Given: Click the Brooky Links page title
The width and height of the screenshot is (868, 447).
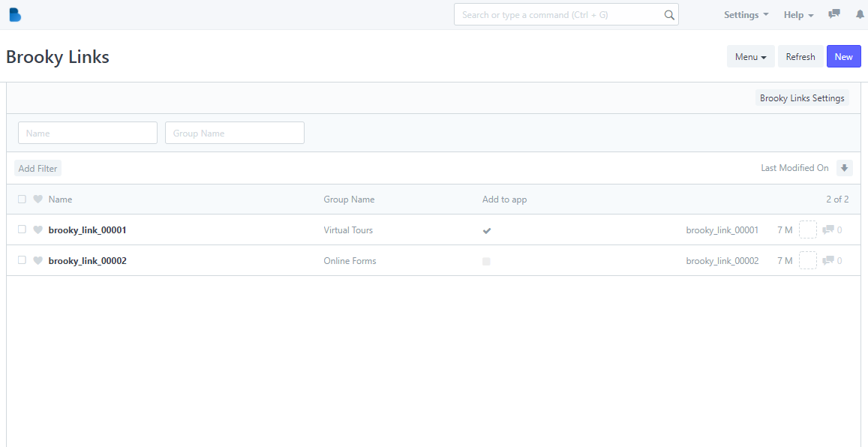Looking at the screenshot, I should [x=58, y=57].
